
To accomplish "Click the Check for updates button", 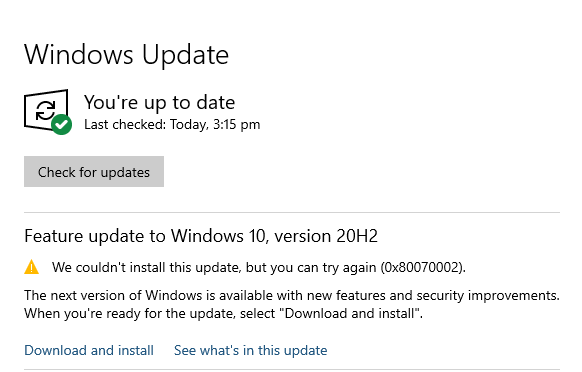I will [94, 172].
